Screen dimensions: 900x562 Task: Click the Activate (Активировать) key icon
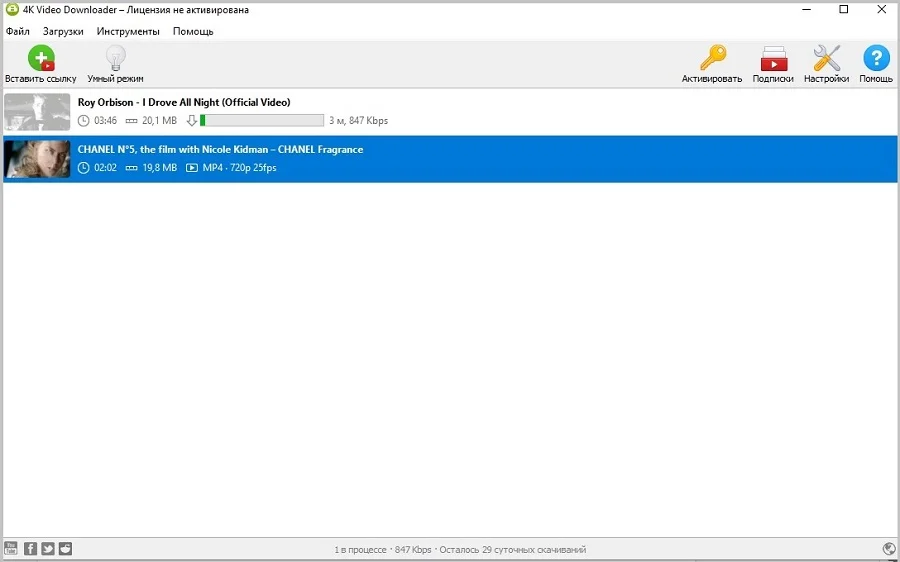tap(712, 59)
